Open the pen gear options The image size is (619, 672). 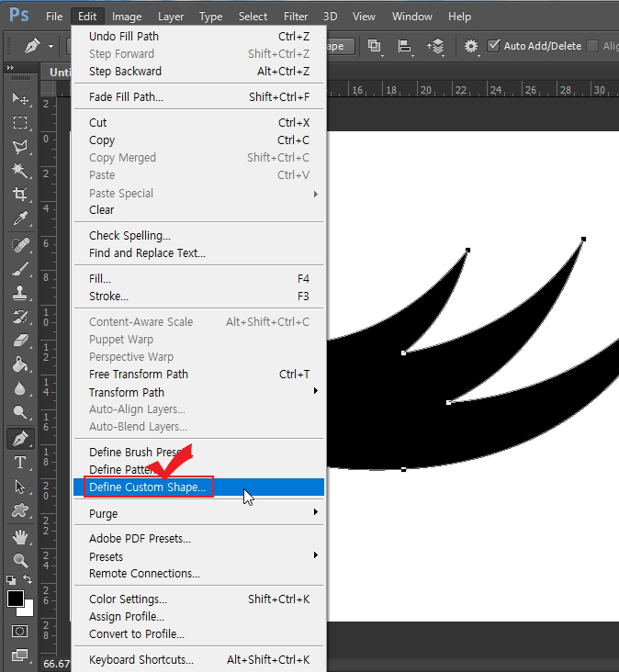point(471,46)
